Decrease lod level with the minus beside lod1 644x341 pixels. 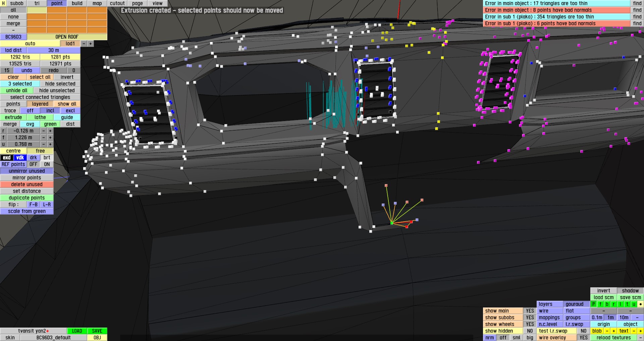pyautogui.click(x=84, y=44)
